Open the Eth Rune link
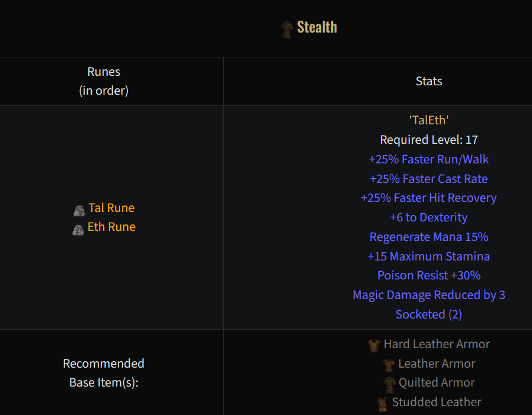The image size is (532, 415). (111, 227)
